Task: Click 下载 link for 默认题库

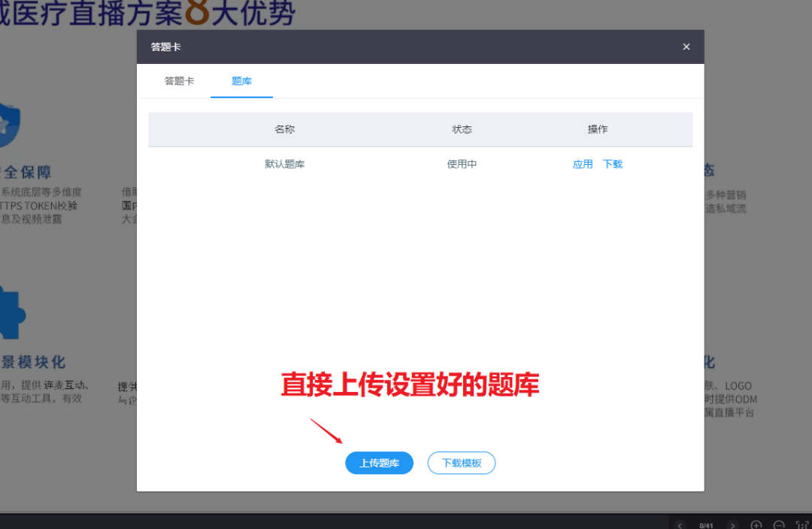Action: (613, 164)
